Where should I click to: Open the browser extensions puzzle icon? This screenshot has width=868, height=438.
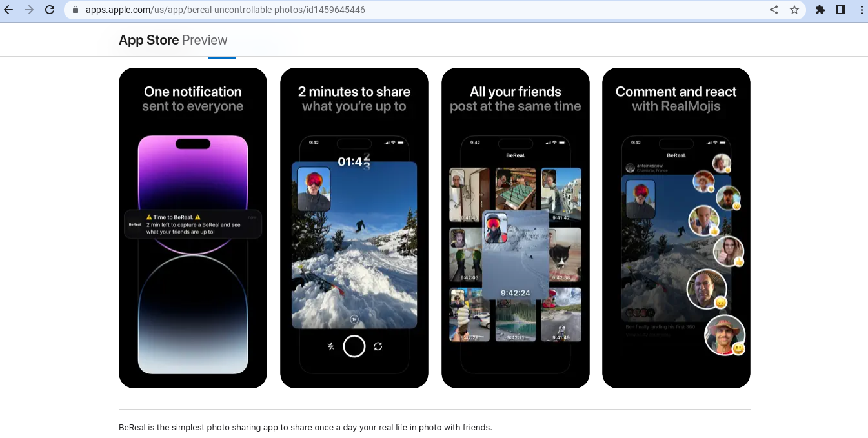click(x=820, y=10)
